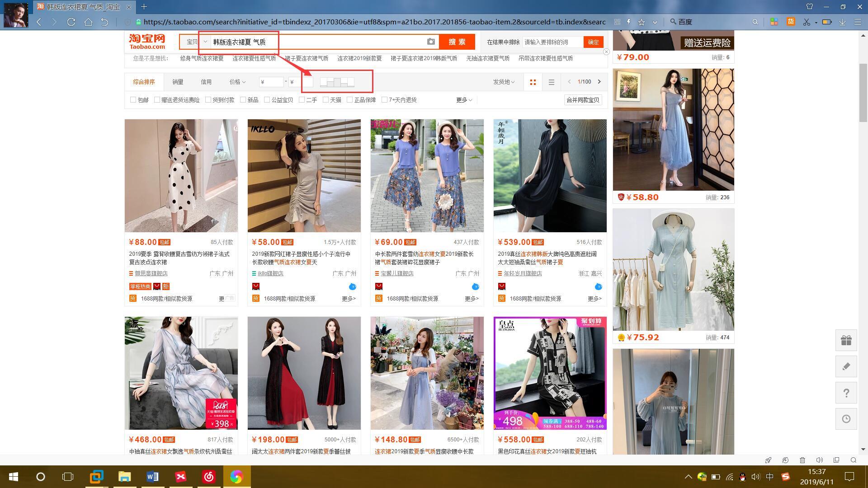Image resolution: width=868 pixels, height=488 pixels.
Task: Select the 销量 sales sort tab
Action: 178,82
